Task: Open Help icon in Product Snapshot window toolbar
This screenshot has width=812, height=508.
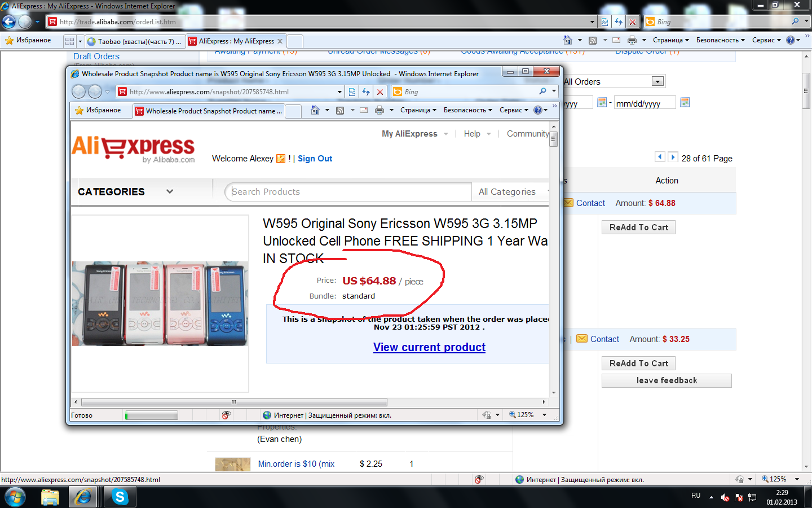Action: click(x=538, y=110)
